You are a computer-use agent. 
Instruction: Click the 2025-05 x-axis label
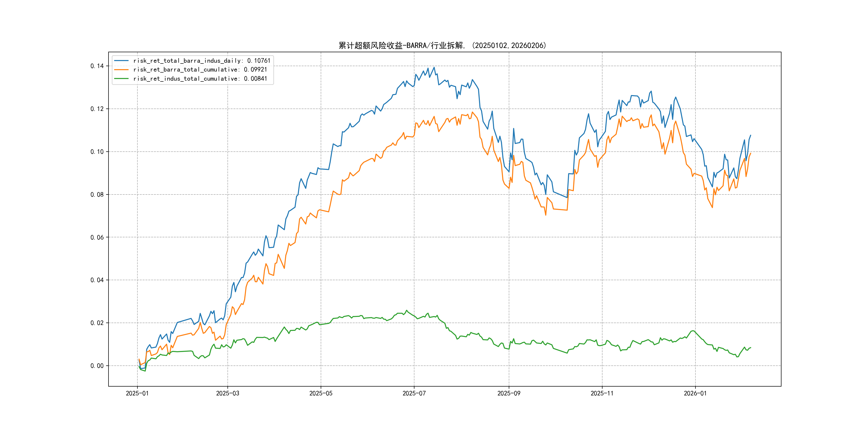click(x=321, y=393)
